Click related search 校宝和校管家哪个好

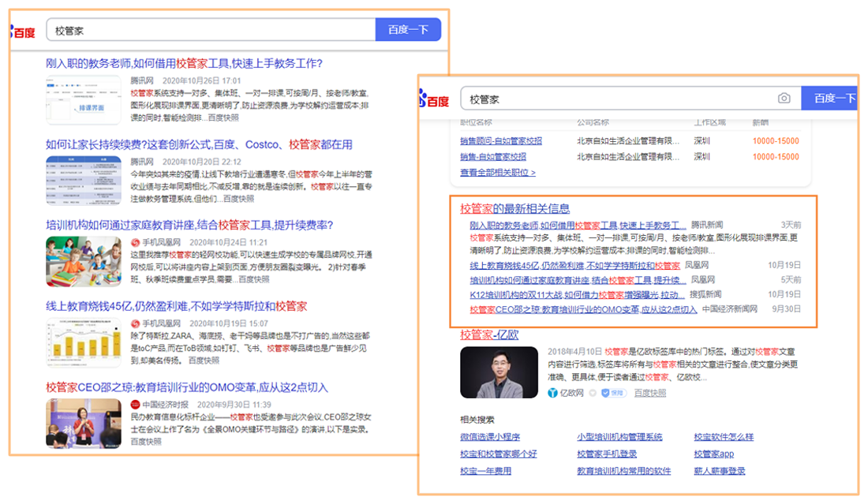498,454
